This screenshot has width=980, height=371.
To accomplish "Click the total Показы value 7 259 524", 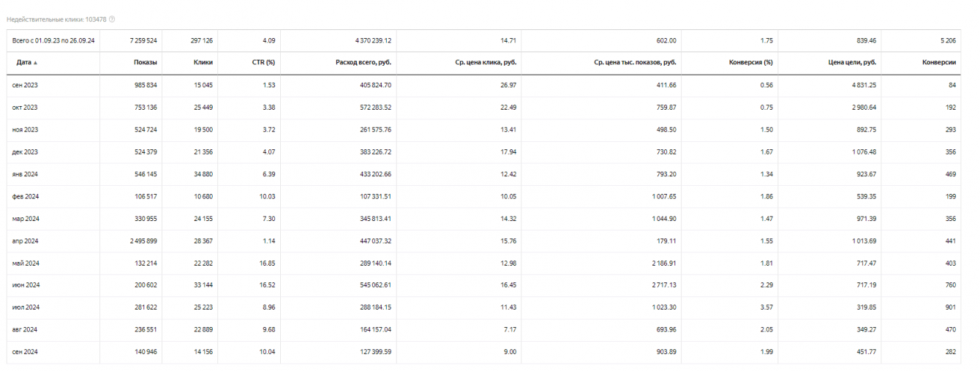I will 143,40.
